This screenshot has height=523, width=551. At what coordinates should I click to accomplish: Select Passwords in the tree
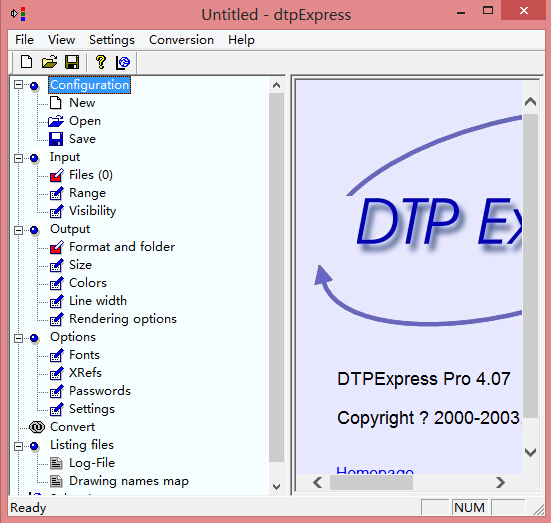pyautogui.click(x=100, y=391)
